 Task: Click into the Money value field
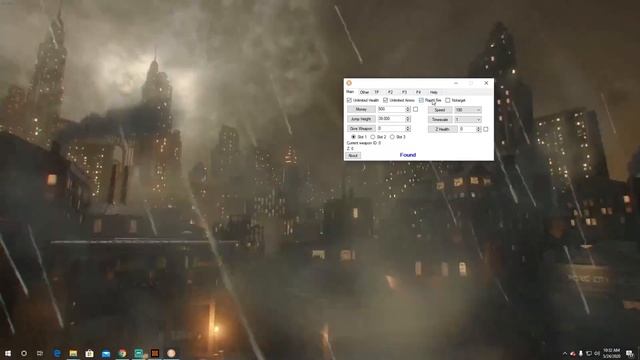point(391,109)
